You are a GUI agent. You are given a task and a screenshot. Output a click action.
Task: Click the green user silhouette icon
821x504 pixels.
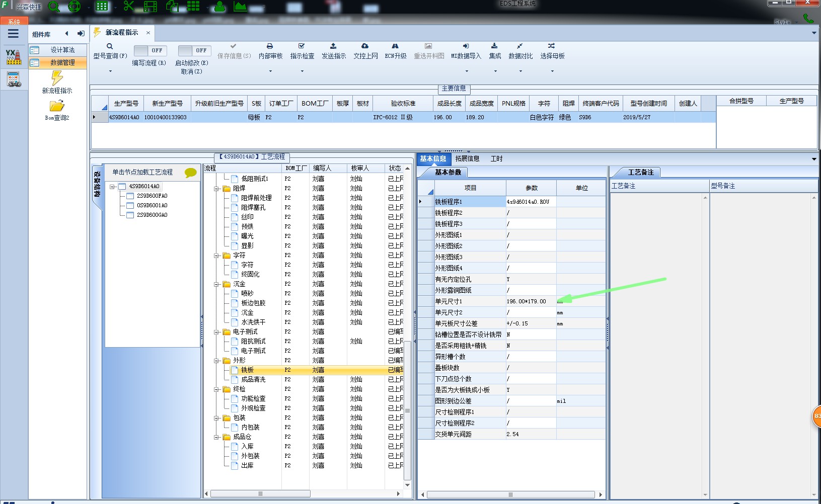click(220, 7)
